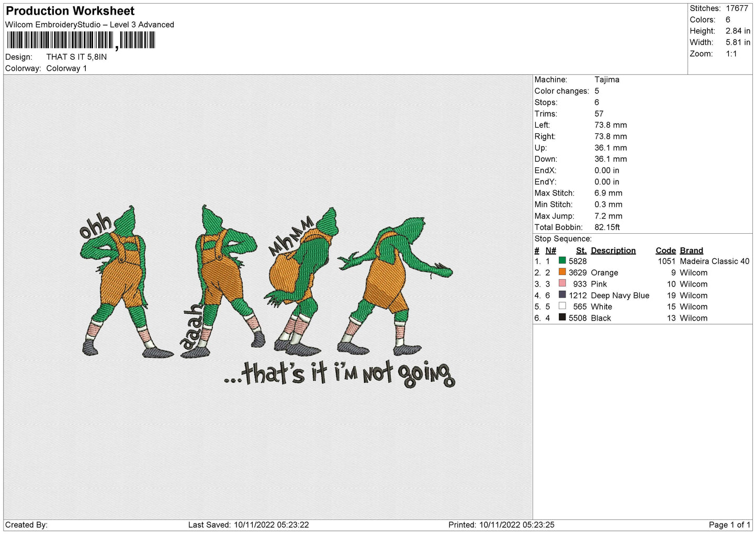The image size is (756, 534).
Task: Click the deep navy blue swatch
Action: point(562,295)
